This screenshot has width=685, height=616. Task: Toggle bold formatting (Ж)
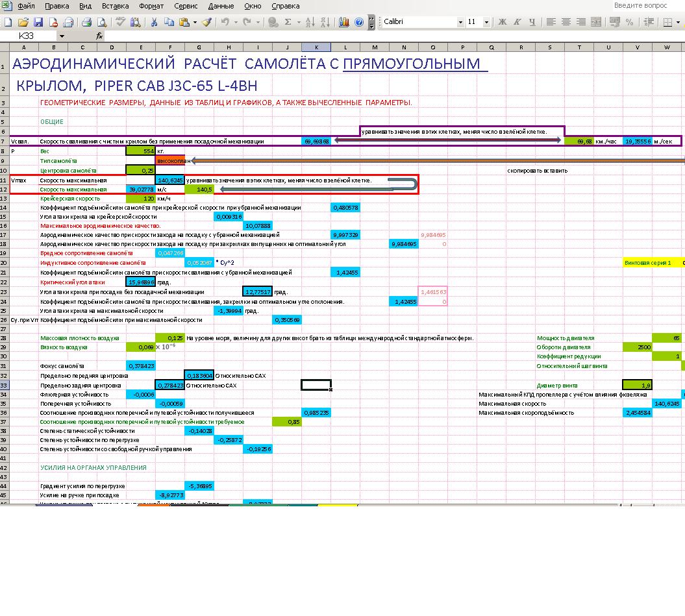502,22
